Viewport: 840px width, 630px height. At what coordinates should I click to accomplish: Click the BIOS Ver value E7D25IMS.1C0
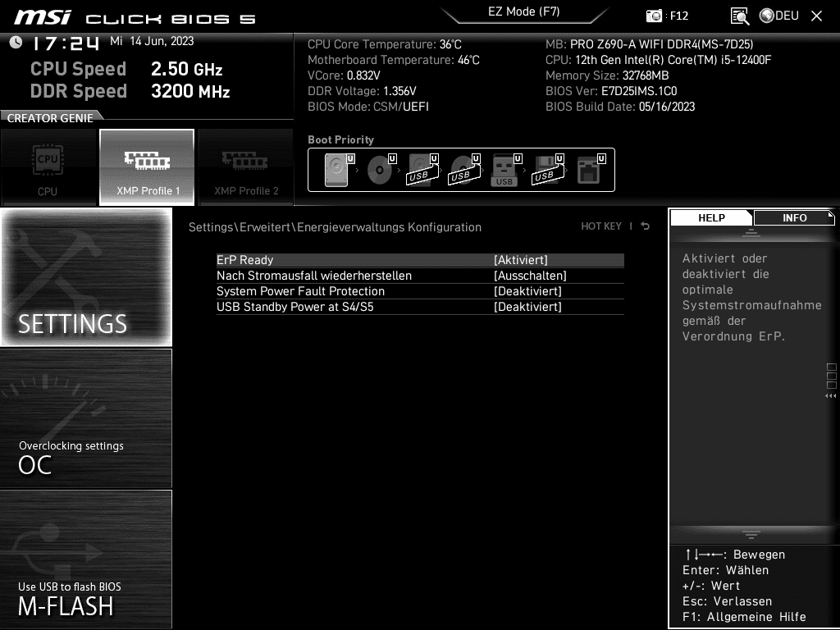click(639, 91)
